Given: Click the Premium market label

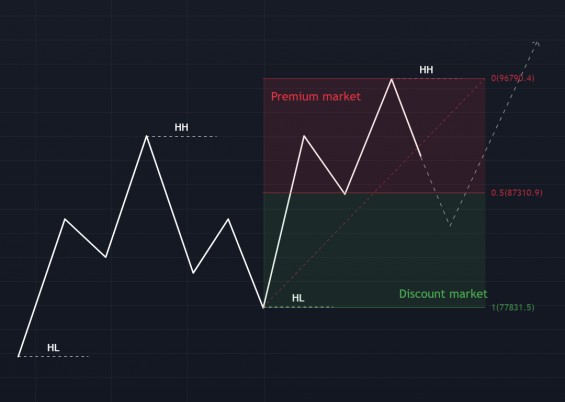Looking at the screenshot, I should point(315,97).
